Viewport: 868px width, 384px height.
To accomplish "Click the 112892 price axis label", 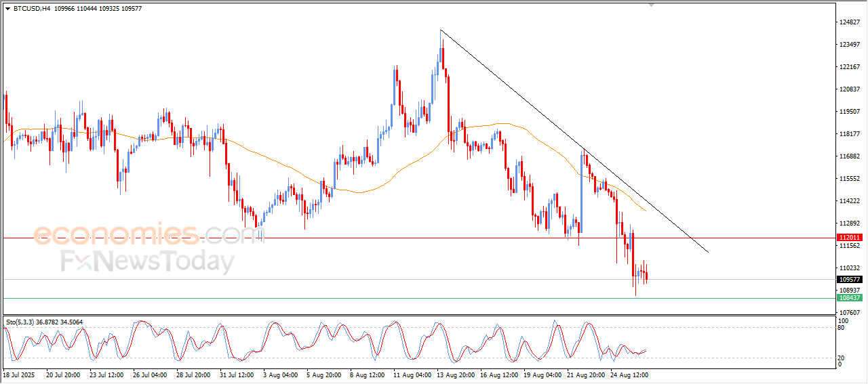I will tap(850, 223).
